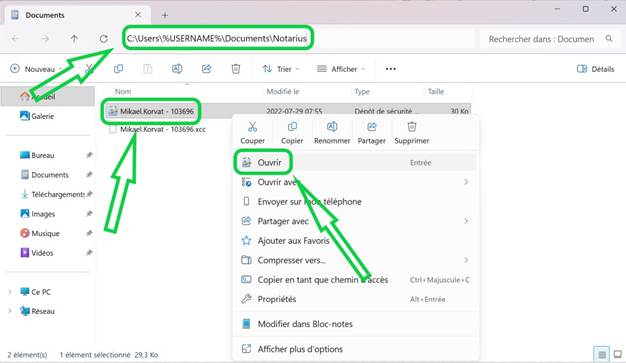Switch to details list view icon in status bar
The height and width of the screenshot is (363, 626).
[x=602, y=354]
